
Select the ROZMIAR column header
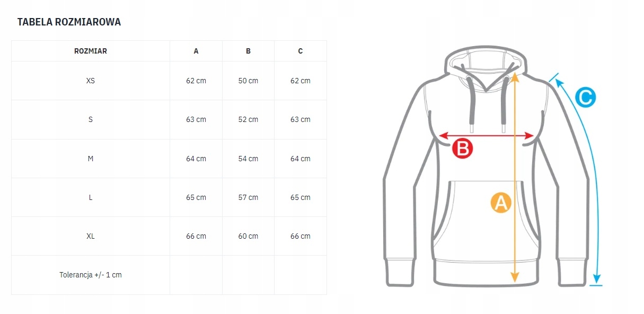coord(91,51)
